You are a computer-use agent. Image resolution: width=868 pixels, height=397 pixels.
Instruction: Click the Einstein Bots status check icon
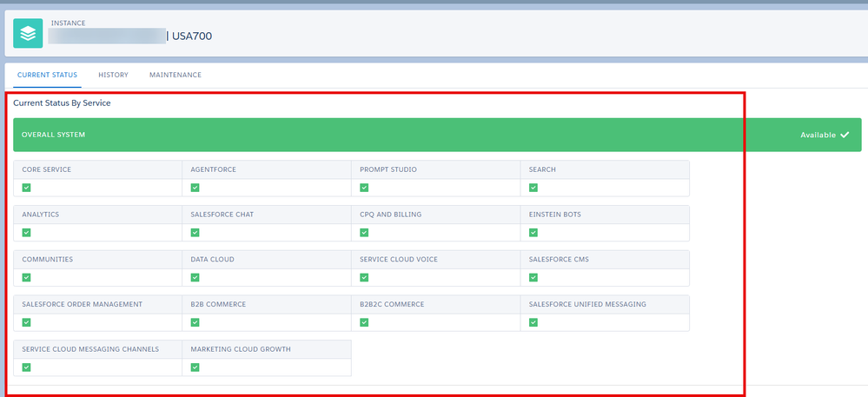point(533,233)
